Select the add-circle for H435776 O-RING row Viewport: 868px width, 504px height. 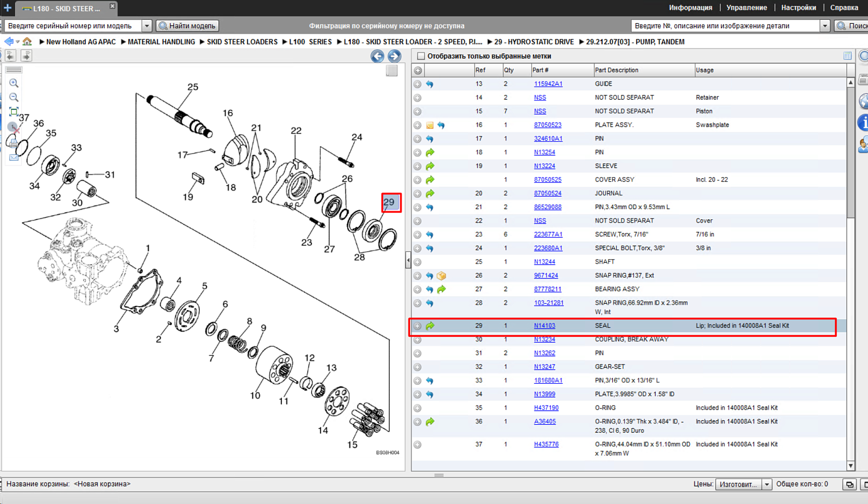(x=417, y=445)
